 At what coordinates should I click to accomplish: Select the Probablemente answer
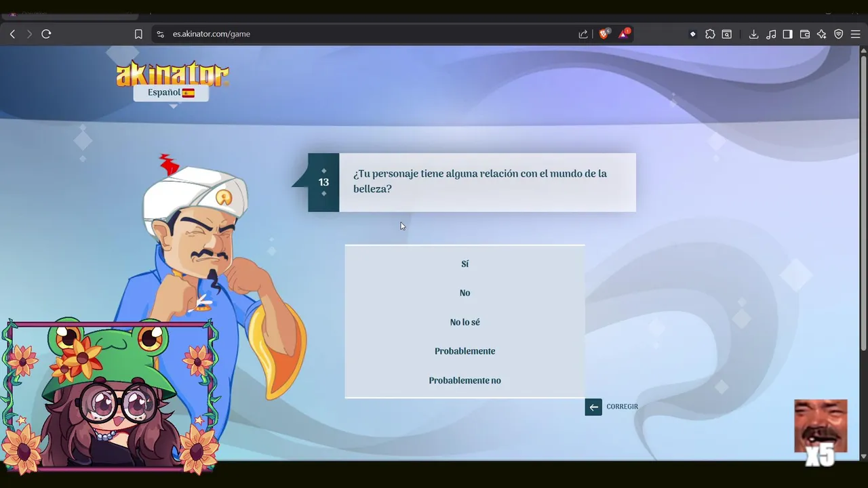(465, 351)
